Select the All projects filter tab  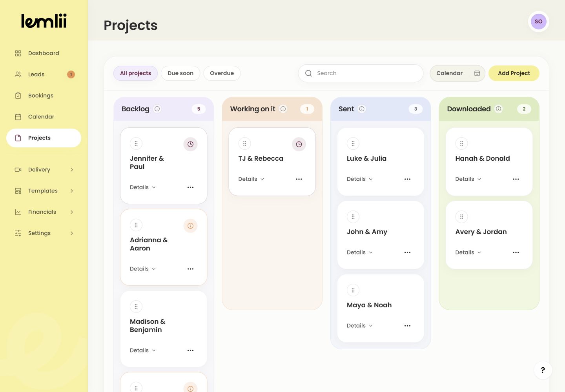point(135,73)
